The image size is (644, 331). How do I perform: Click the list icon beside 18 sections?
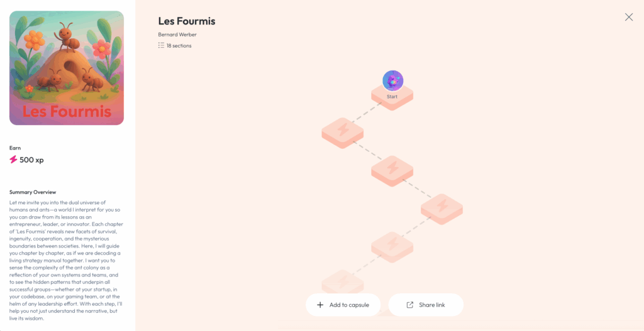coord(161,46)
